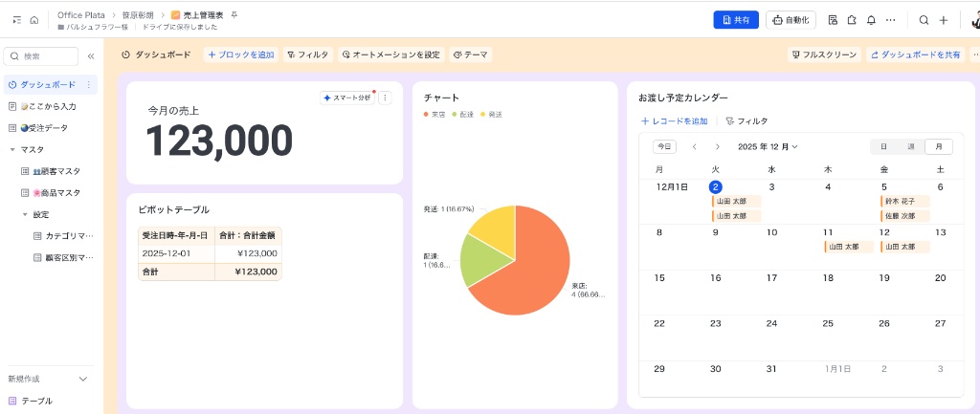
Task: Click ダッシュボードを共有
Action: (x=916, y=54)
